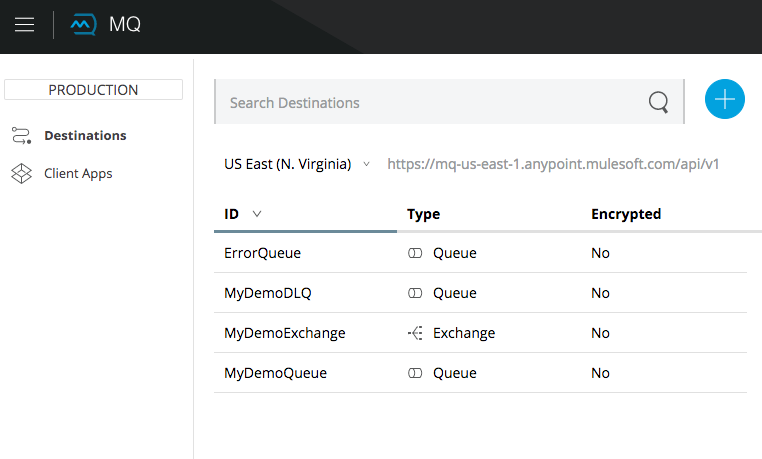This screenshot has width=762, height=459.
Task: Open the MyDemoQueue destination
Action: (x=276, y=373)
